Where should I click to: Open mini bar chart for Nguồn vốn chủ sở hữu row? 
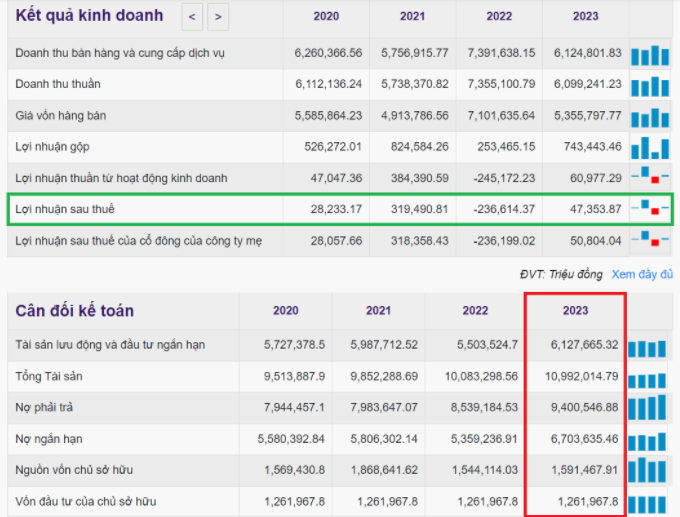pyautogui.click(x=647, y=470)
